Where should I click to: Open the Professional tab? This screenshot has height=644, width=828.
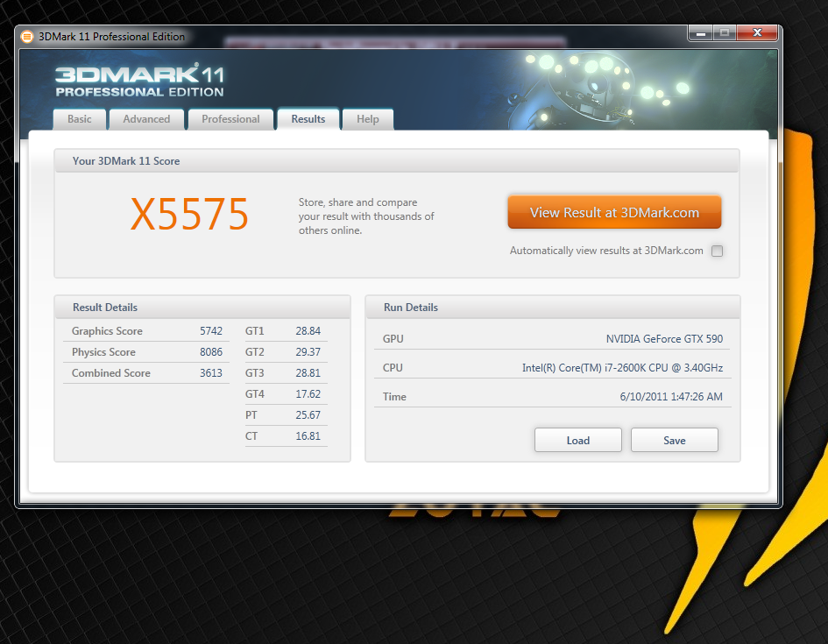[230, 119]
